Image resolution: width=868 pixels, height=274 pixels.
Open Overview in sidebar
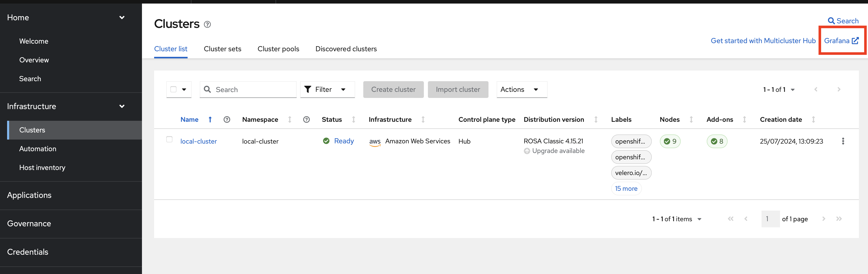click(34, 60)
